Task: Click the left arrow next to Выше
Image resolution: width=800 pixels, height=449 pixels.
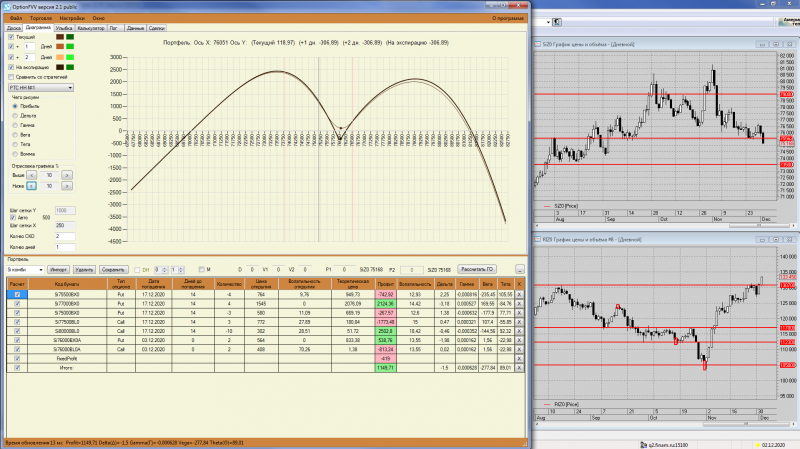Action: point(31,175)
